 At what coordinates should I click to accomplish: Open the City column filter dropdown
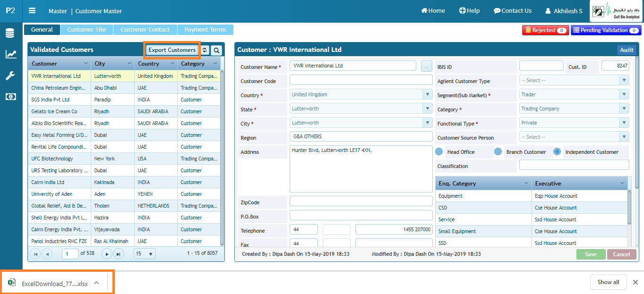[x=129, y=63]
